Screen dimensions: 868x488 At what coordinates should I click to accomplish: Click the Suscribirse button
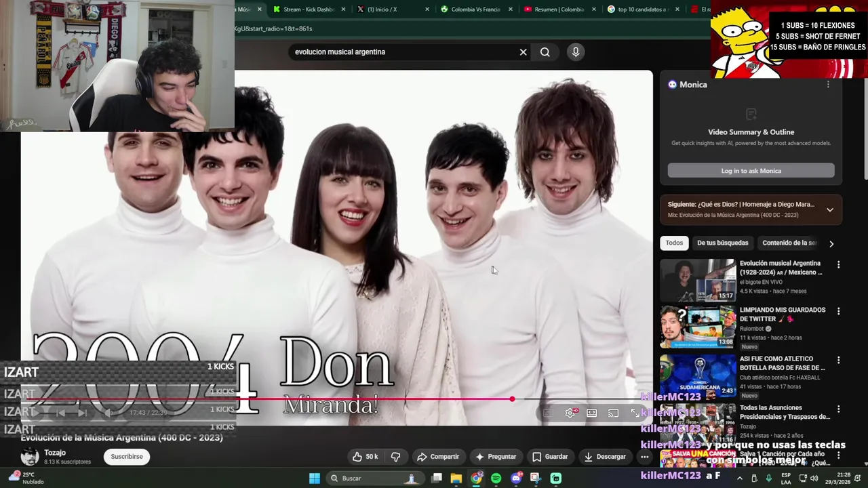click(x=127, y=457)
